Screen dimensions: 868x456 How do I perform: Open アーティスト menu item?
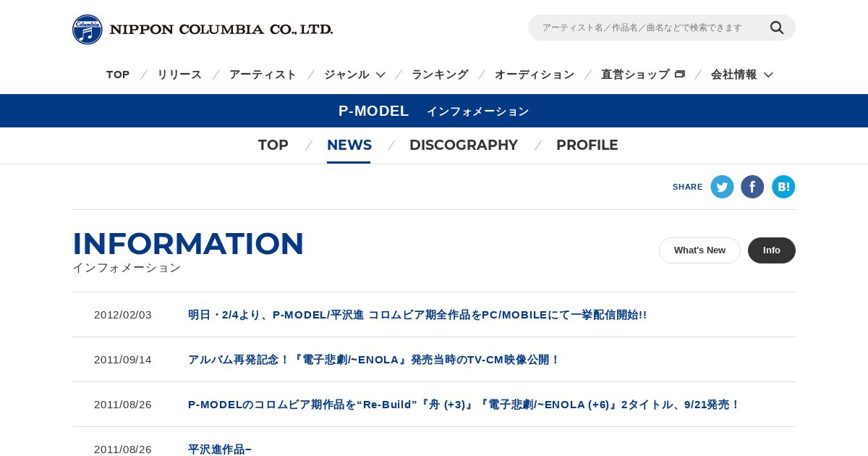pyautogui.click(x=263, y=75)
